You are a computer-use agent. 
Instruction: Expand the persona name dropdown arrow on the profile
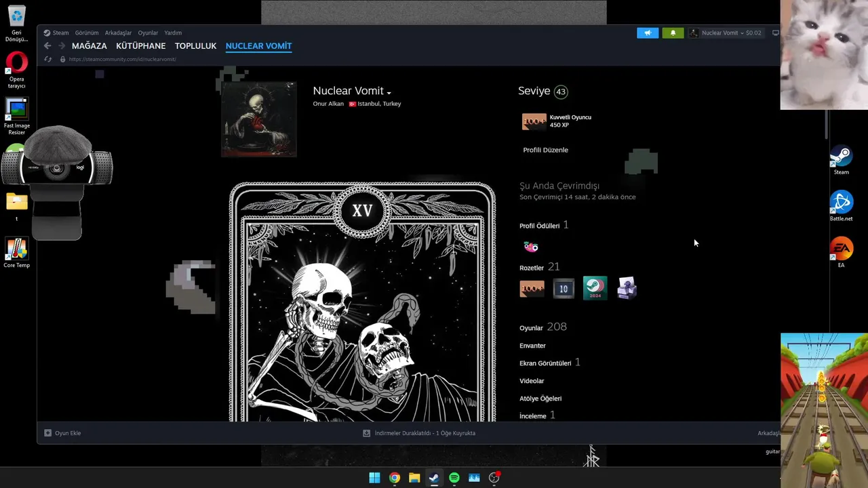[389, 93]
